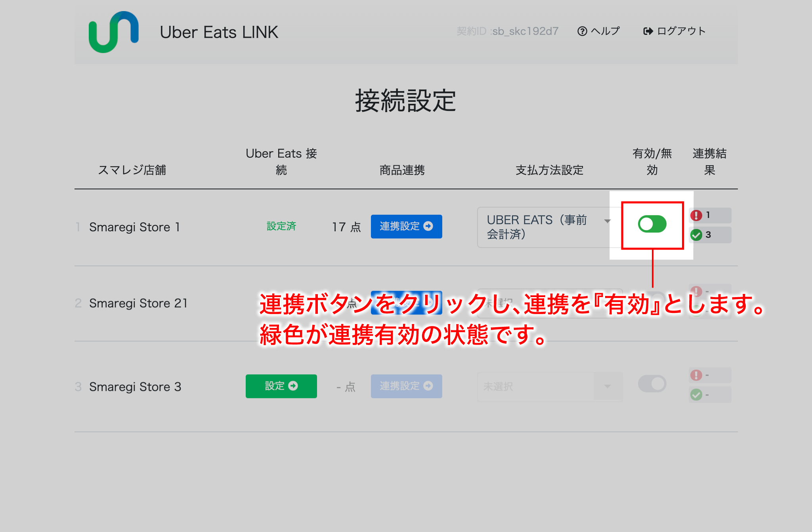The height and width of the screenshot is (532, 812).
Task: Click the 契約ID :sb_skc192d7 text
Action: coord(508,31)
